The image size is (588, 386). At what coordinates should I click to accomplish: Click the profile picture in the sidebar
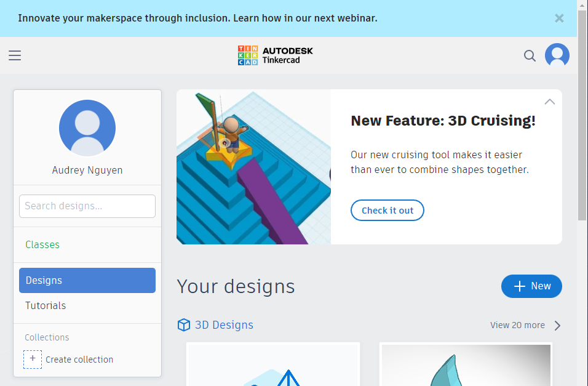(87, 127)
